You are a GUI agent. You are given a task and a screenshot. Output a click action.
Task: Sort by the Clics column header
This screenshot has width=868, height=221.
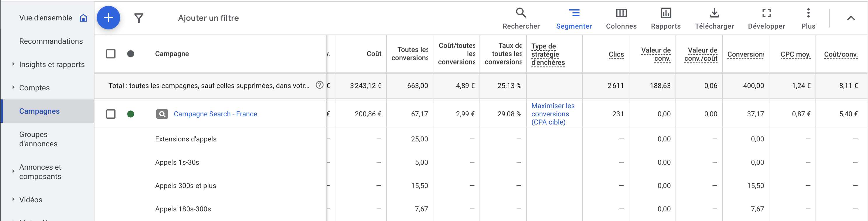[x=616, y=54]
